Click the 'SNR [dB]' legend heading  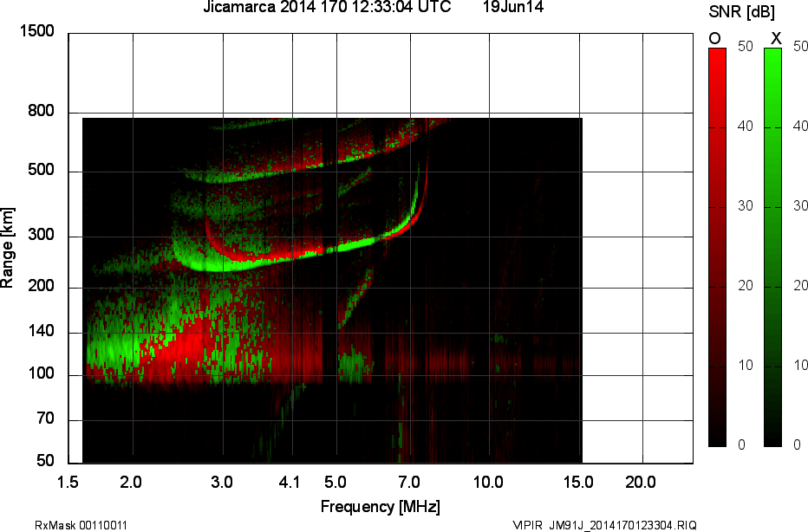click(741, 12)
